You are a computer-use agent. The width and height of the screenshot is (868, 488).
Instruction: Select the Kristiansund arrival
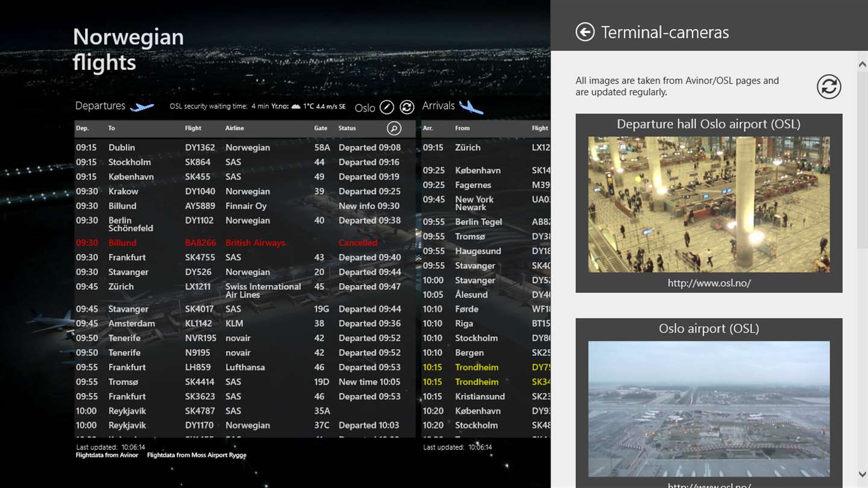tap(480, 396)
